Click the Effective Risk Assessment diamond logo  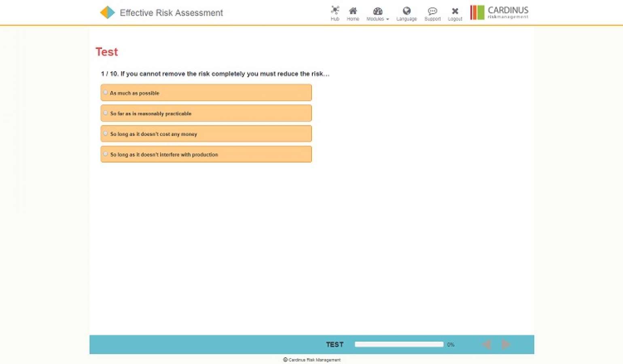click(x=107, y=12)
